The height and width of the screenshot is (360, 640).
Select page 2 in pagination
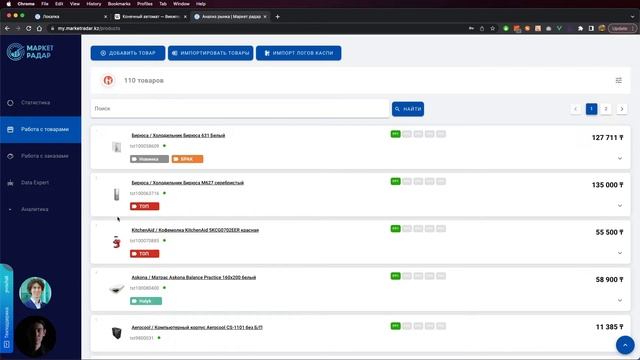point(606,109)
